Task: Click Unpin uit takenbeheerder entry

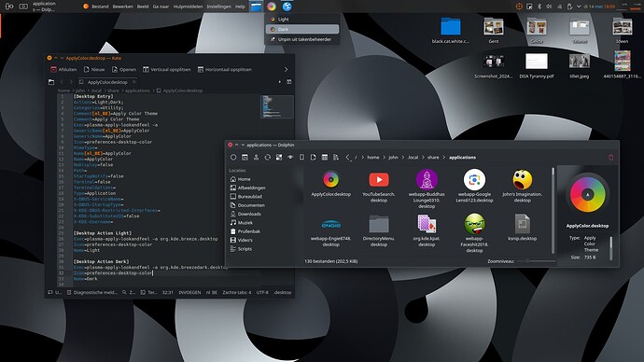Action: [x=302, y=39]
